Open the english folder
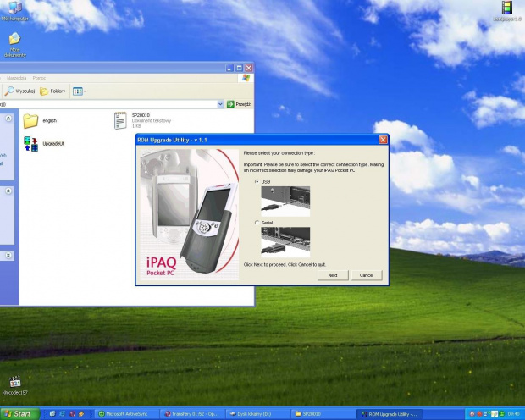Screen dimensions: 525x420 [31, 121]
